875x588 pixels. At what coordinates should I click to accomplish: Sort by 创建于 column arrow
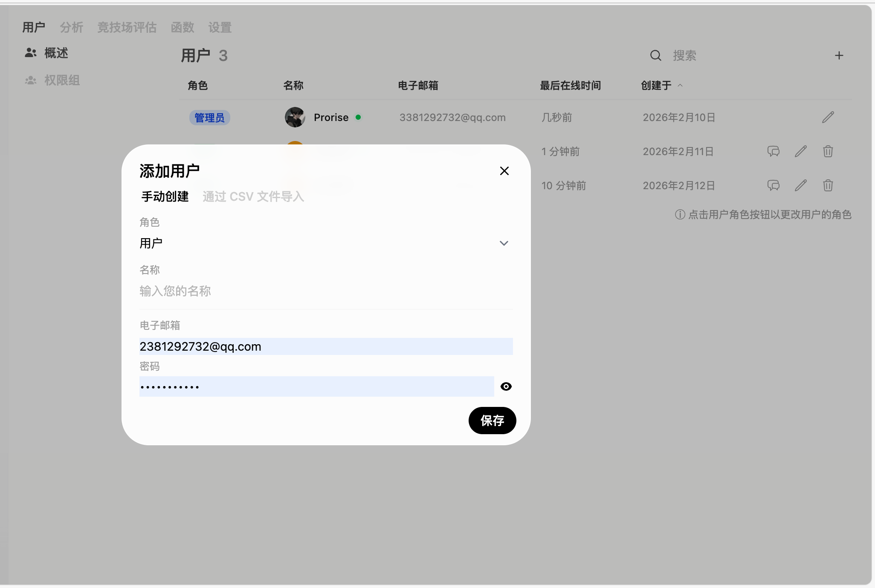click(680, 85)
